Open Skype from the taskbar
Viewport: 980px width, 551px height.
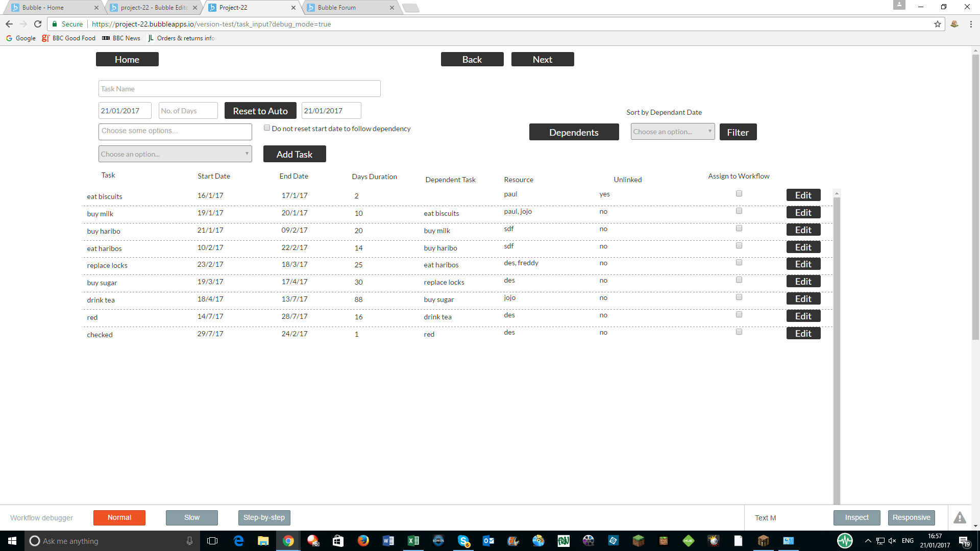(x=463, y=541)
